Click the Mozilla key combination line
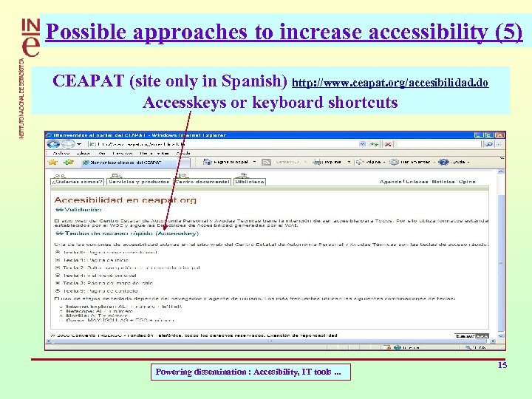The width and height of the screenshot is (532, 399). (x=97, y=316)
